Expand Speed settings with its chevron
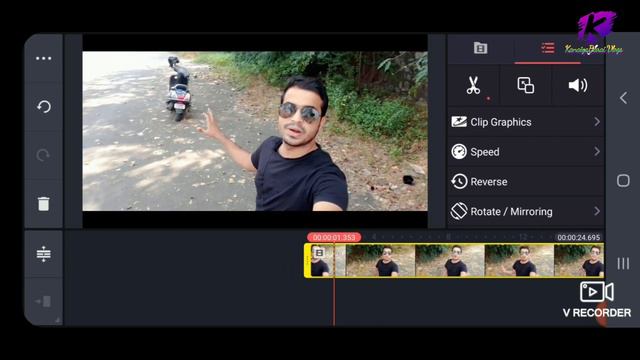Screen dimensions: 640x360 point(597,151)
